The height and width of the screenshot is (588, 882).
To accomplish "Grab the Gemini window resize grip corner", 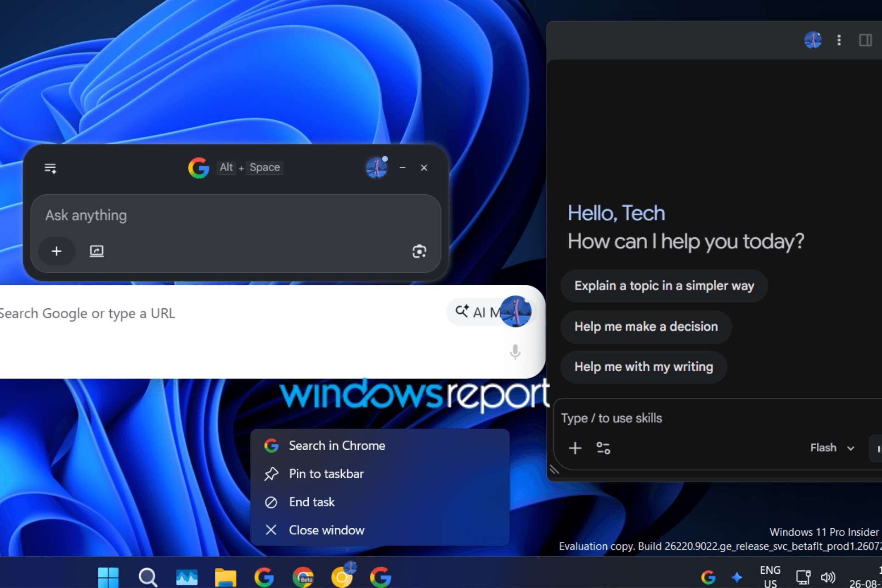I will [x=554, y=470].
